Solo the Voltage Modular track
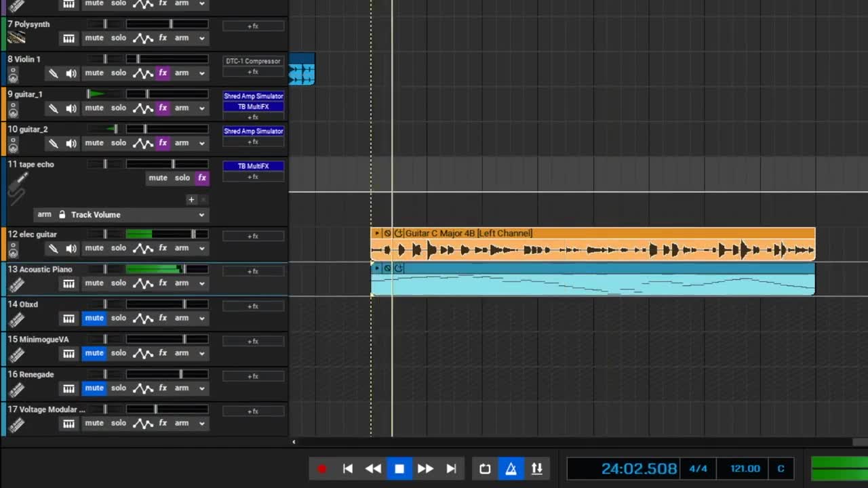 click(x=119, y=423)
